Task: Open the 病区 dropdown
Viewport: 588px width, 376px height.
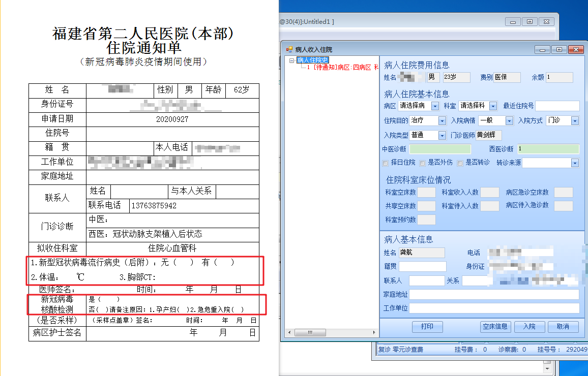Action: click(x=435, y=106)
